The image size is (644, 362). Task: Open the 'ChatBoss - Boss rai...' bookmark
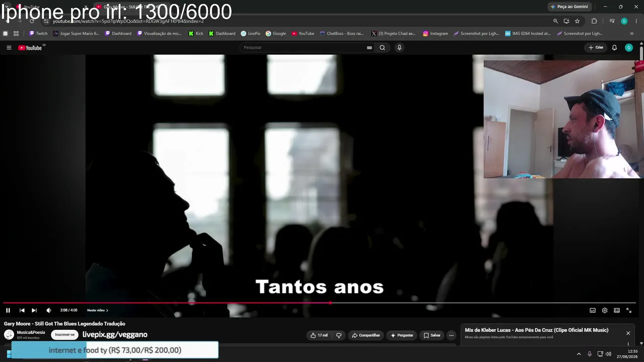point(342,34)
